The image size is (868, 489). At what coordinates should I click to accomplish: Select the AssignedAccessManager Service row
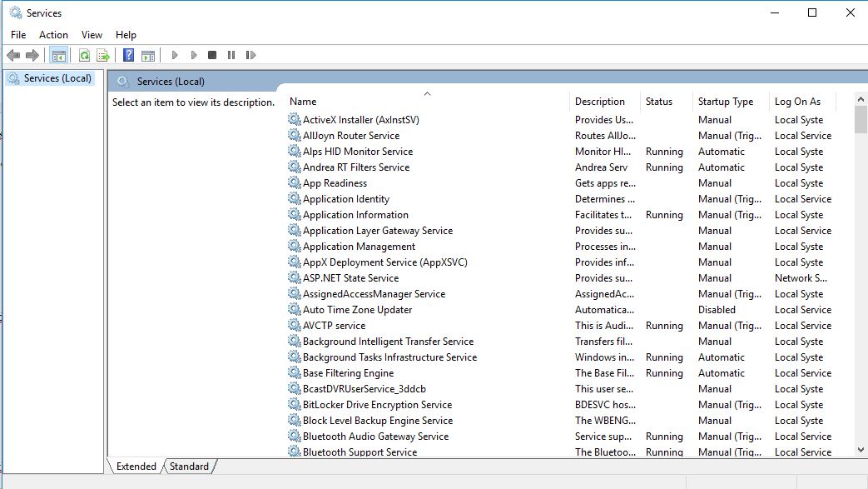point(561,294)
